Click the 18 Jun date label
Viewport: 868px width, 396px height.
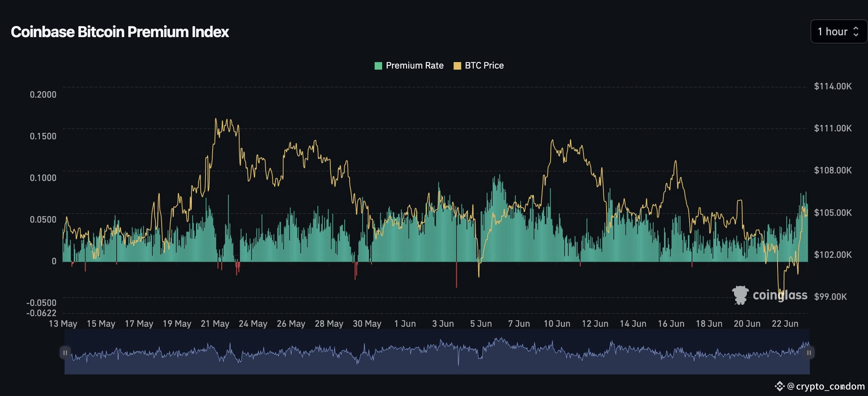pos(709,324)
